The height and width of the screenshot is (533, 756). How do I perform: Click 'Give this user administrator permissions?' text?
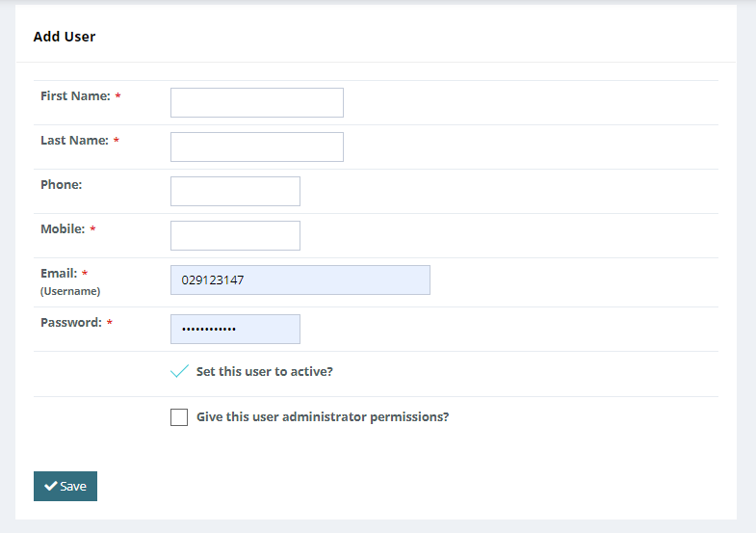[x=322, y=417]
